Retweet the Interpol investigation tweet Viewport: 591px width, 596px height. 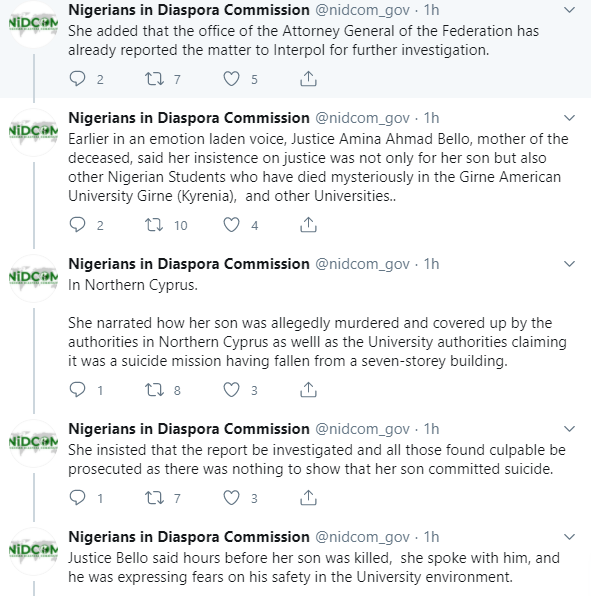click(x=154, y=79)
